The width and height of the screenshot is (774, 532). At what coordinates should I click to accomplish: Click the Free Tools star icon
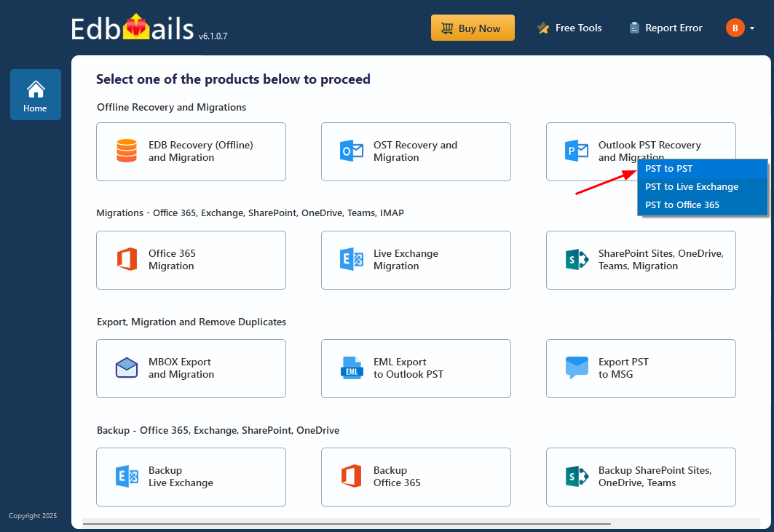pyautogui.click(x=543, y=28)
